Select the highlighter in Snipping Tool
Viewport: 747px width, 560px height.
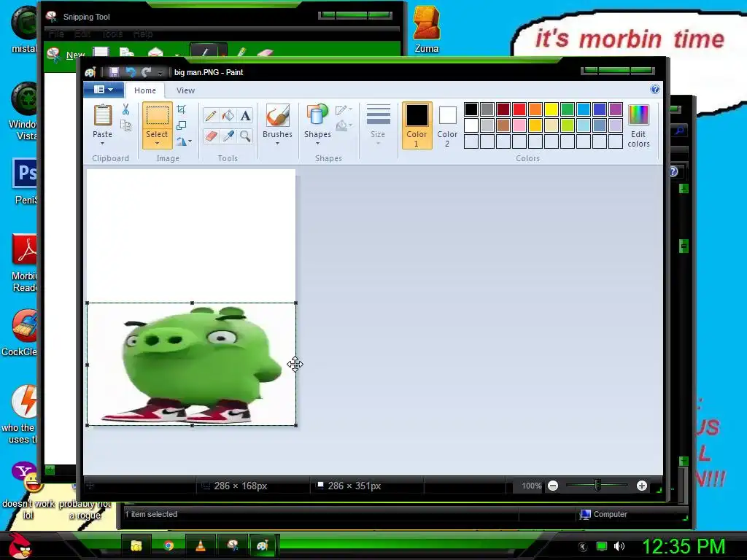pyautogui.click(x=241, y=52)
